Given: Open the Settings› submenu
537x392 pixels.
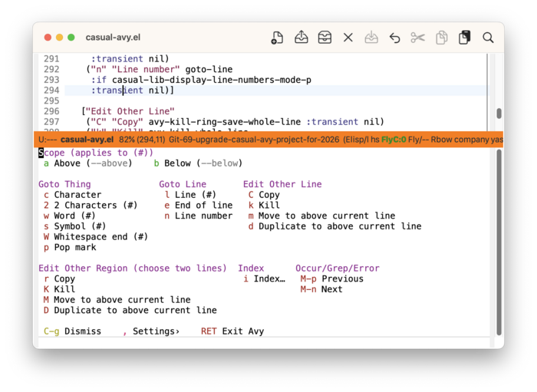Looking at the screenshot, I should pyautogui.click(x=151, y=331).
